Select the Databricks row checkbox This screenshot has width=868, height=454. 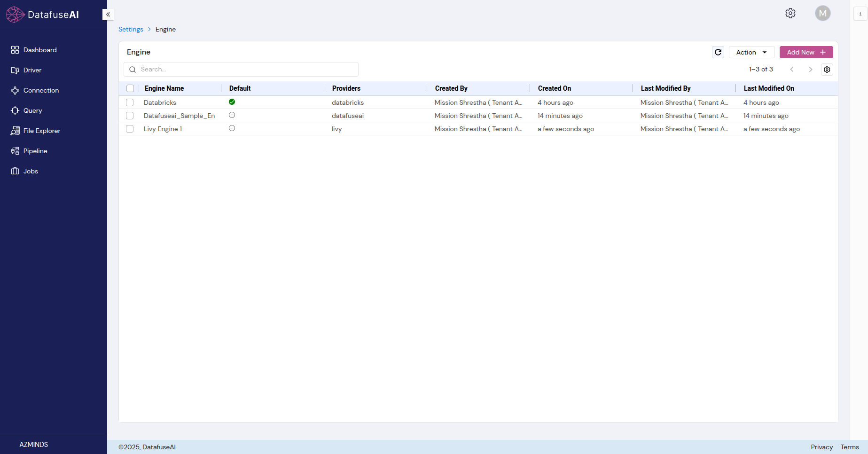(130, 102)
